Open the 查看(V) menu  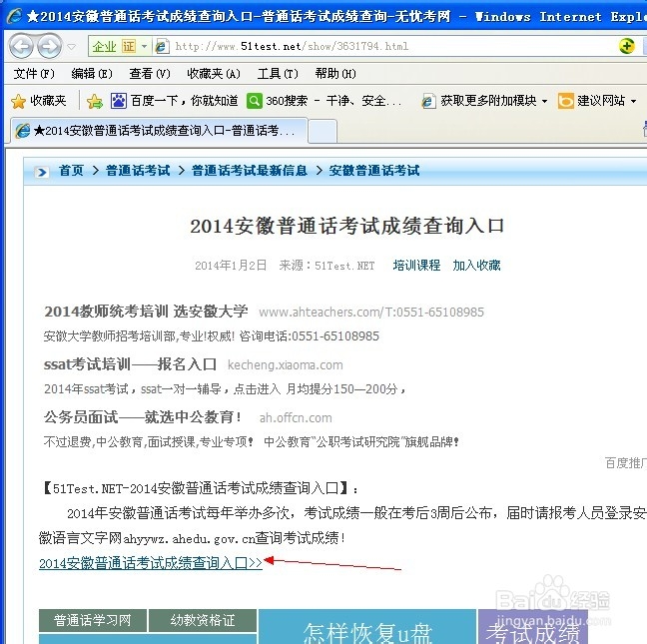(x=150, y=74)
